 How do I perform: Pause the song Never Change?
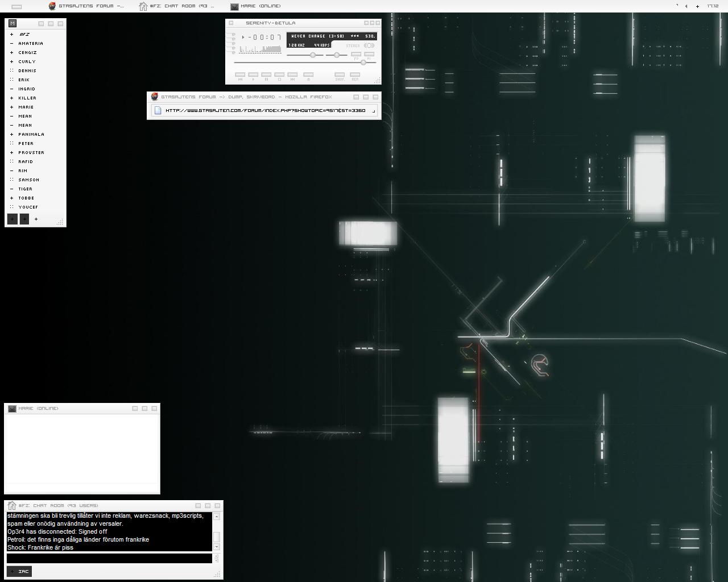[266, 74]
